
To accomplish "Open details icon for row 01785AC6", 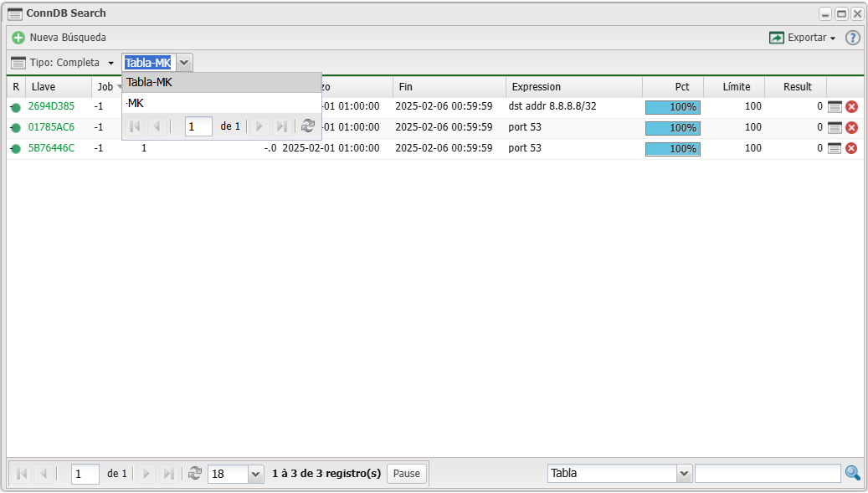I will coord(835,127).
